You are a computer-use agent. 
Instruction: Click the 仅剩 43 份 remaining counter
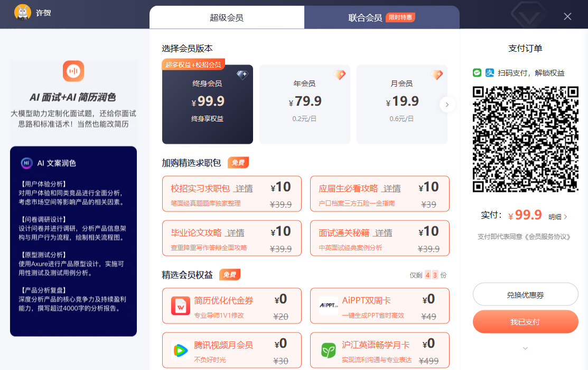pos(428,275)
